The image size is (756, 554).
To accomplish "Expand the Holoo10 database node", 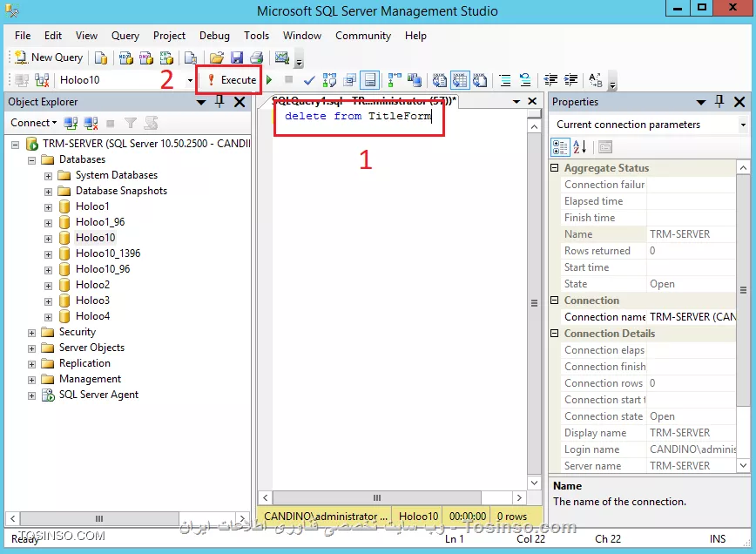I will [48, 239].
